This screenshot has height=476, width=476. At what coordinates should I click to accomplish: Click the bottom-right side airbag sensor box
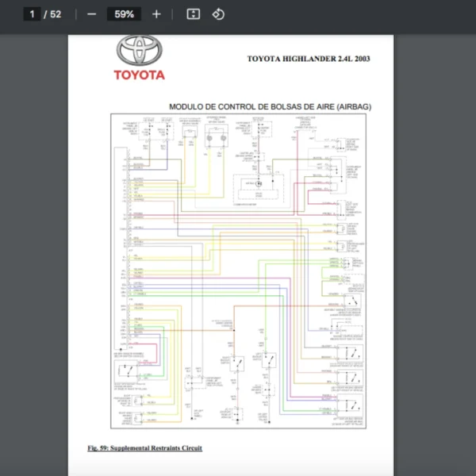(351, 405)
